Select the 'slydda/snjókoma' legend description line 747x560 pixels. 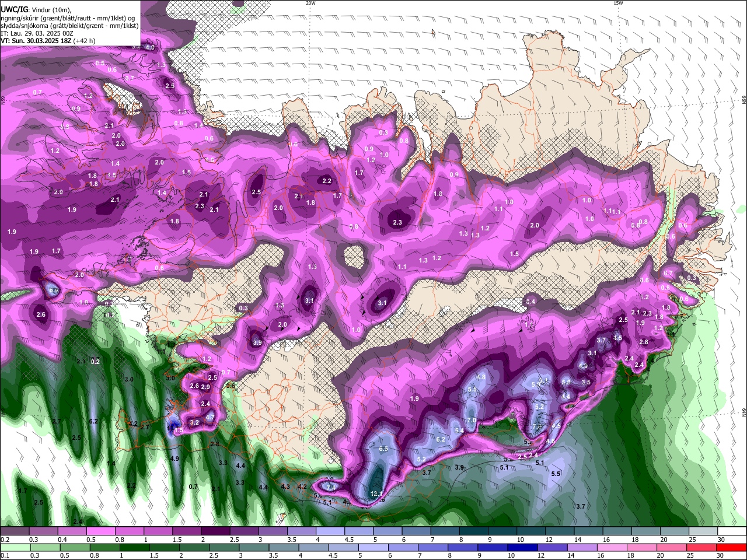pyautogui.click(x=69, y=26)
